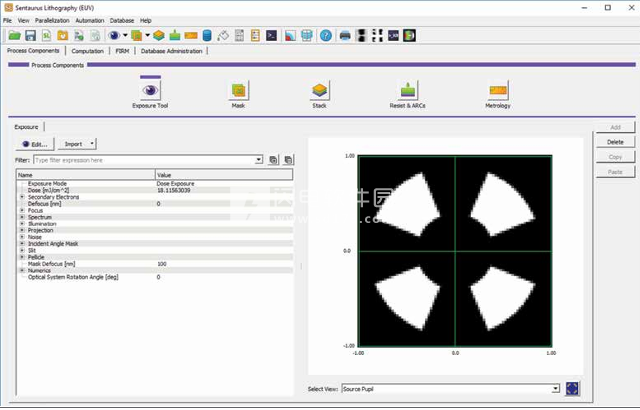Open the Database menu
Viewport: 640px width, 410px height.
[x=122, y=20]
